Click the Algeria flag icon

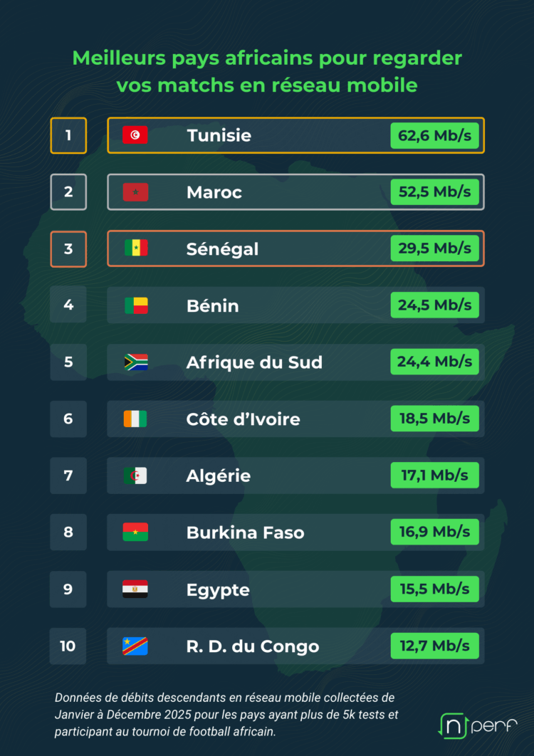tap(135, 476)
